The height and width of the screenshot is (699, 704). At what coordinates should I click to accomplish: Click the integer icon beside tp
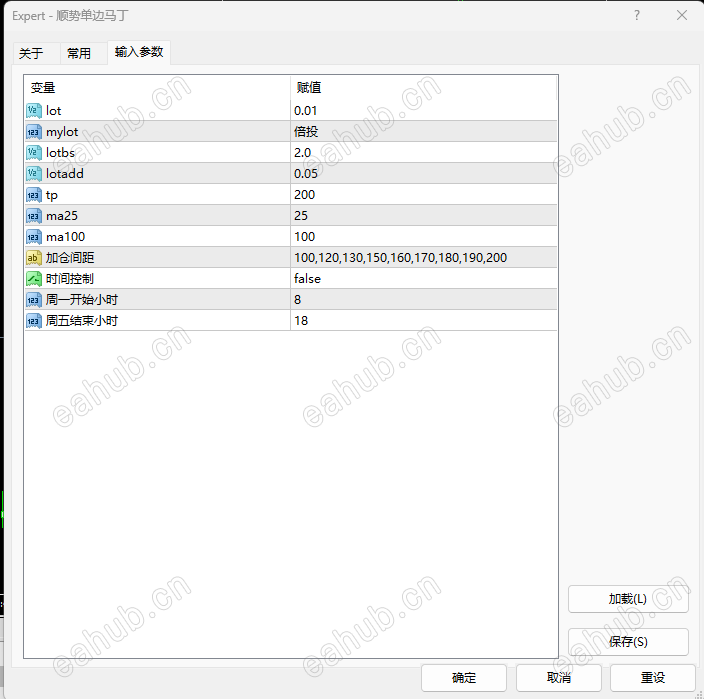[34, 195]
